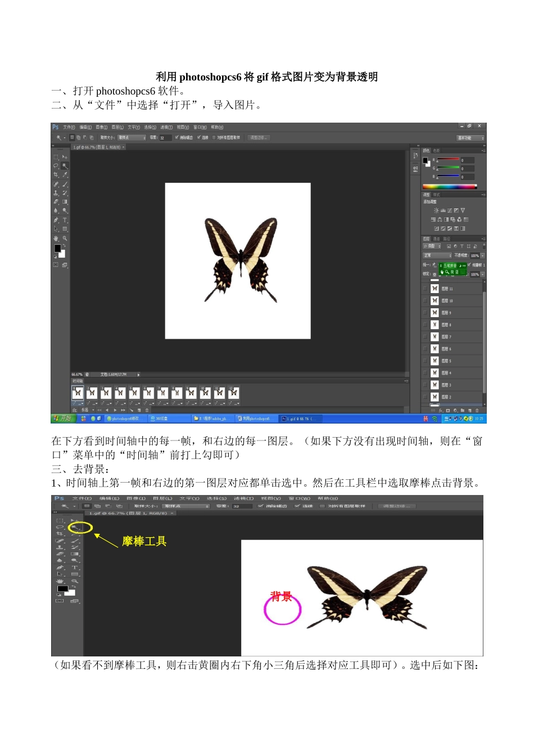534x756 pixels.
Task: Switch to 色板 tab
Action: [436, 151]
